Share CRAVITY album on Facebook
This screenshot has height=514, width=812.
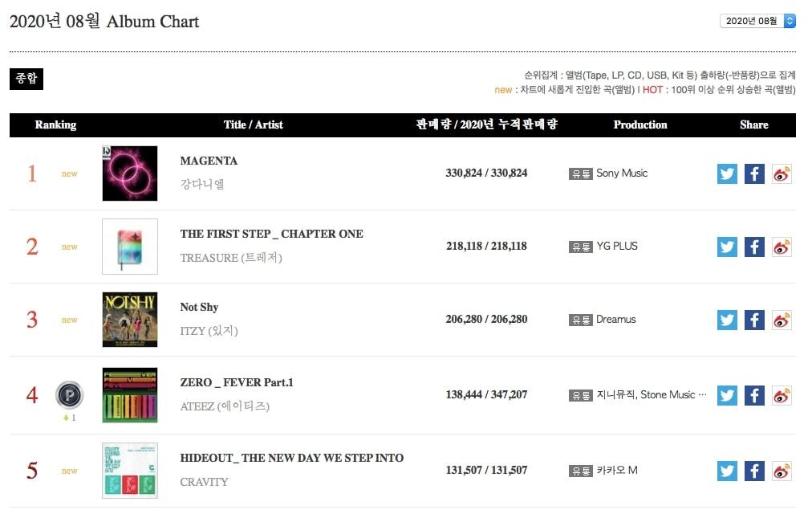[754, 471]
